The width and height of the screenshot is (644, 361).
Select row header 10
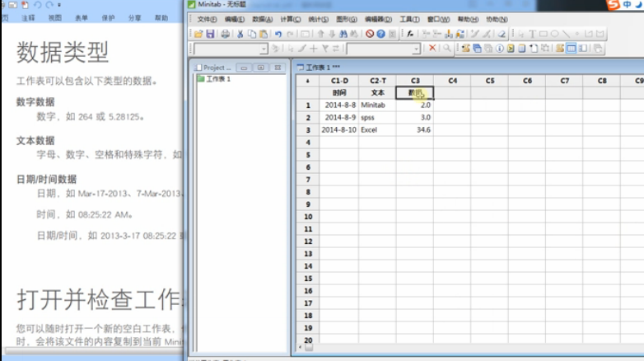pos(308,217)
